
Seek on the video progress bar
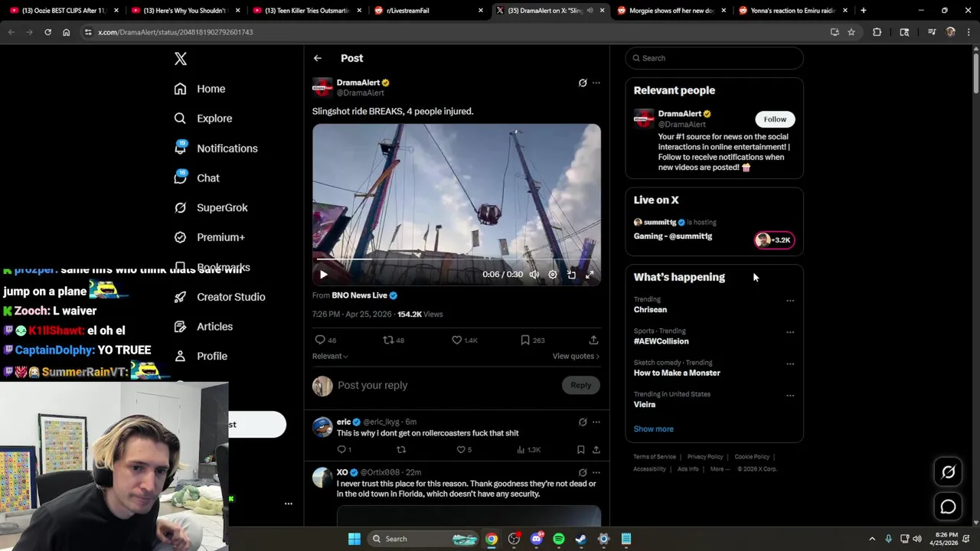(456, 259)
